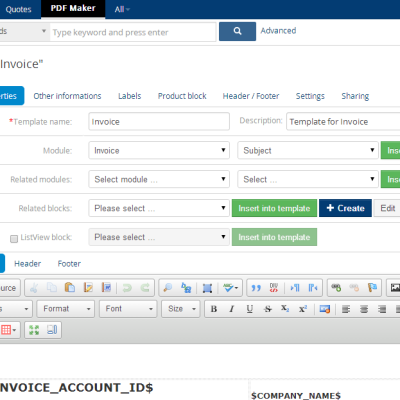400x400 pixels.
Task: Click the Select All icon
Action: point(207,288)
